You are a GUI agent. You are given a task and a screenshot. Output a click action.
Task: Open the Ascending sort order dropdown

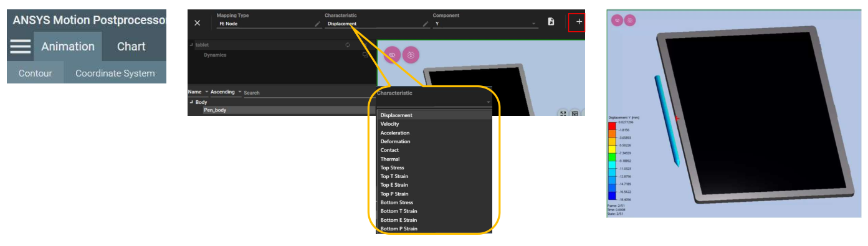[x=226, y=92]
